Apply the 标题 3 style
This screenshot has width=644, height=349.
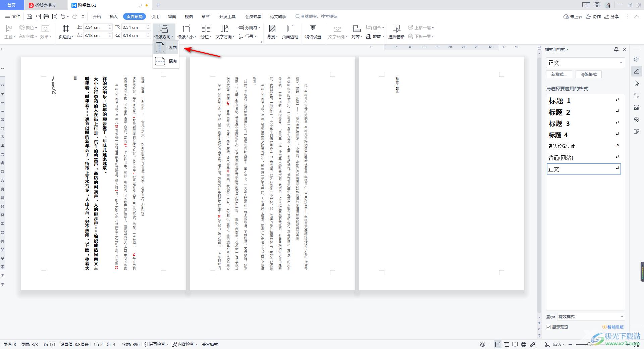click(x=584, y=123)
